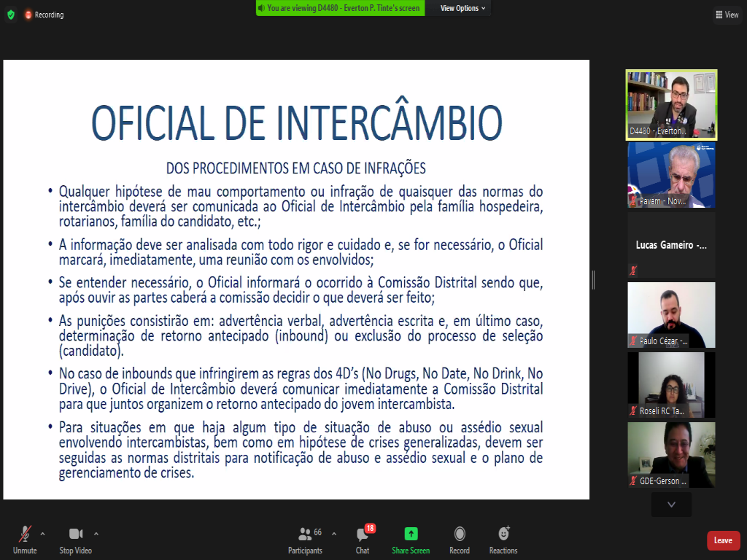This screenshot has height=560, width=747.
Task: Expand audio options arrow beside Unmute
Action: pyautogui.click(x=42, y=533)
